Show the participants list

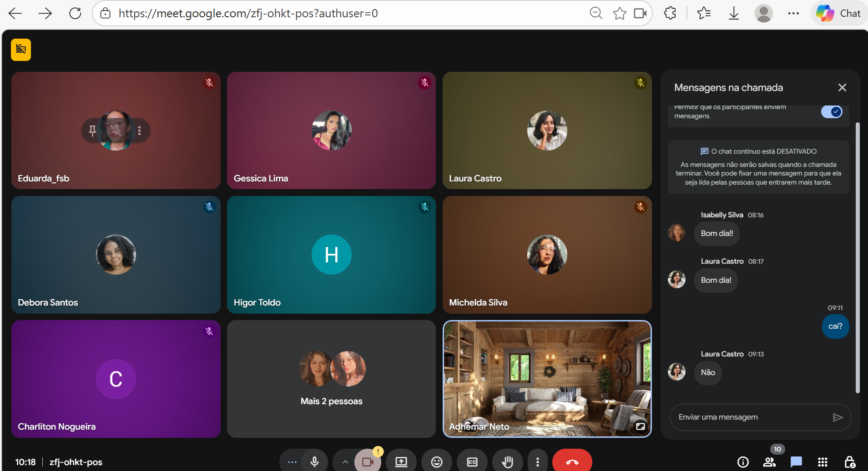[769, 462]
